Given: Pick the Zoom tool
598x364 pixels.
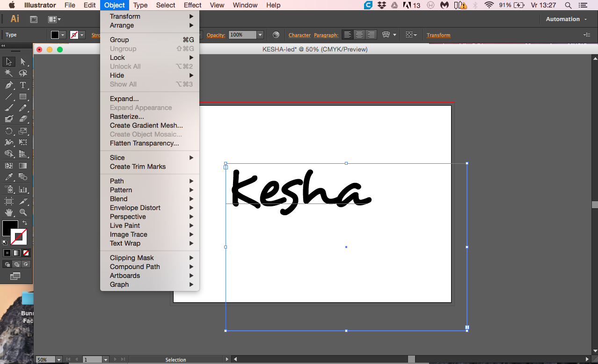Looking at the screenshot, I should (x=23, y=212).
